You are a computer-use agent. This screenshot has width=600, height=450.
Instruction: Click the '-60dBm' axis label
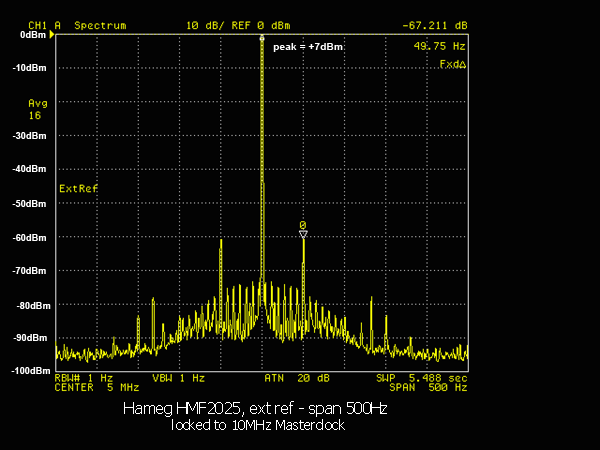(29, 238)
